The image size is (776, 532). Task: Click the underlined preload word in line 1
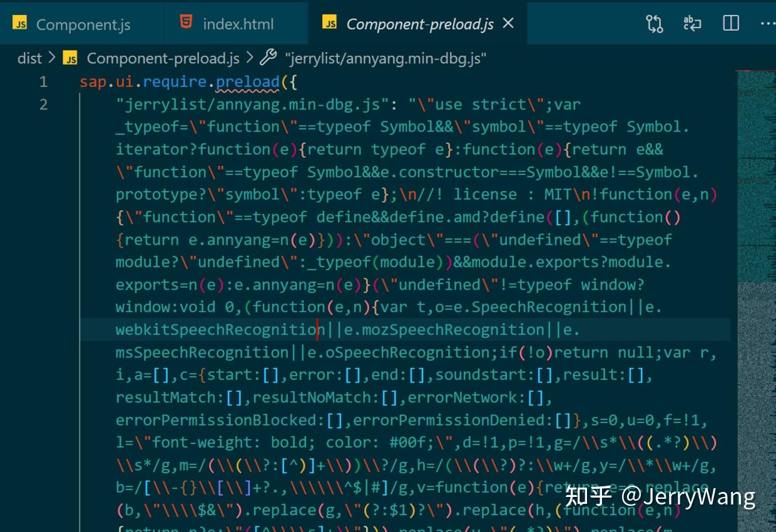point(248,81)
